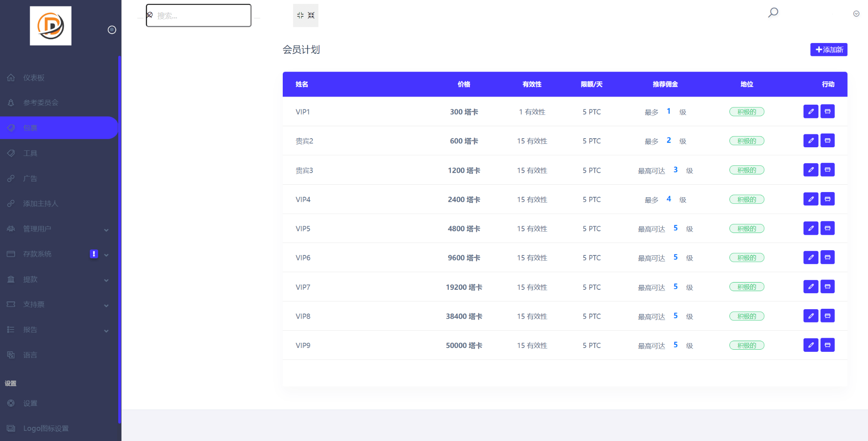The height and width of the screenshot is (441, 868).
Task: Click the second action icon for VIP7
Action: coord(828,287)
